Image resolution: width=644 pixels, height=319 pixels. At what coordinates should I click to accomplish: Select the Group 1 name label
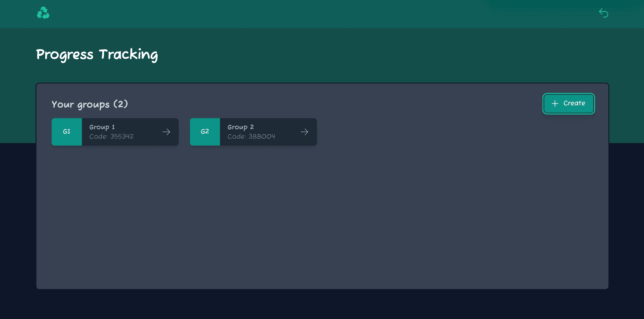[x=102, y=127]
